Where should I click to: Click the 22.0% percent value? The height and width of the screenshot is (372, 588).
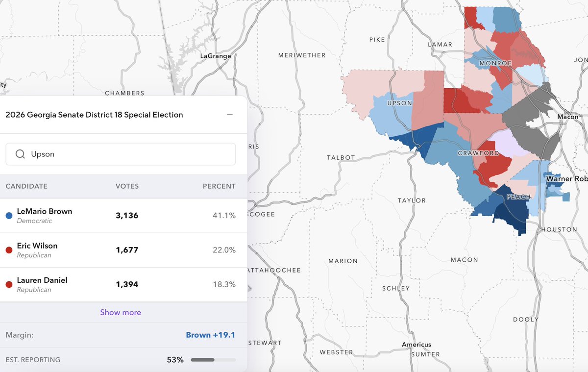click(x=224, y=250)
